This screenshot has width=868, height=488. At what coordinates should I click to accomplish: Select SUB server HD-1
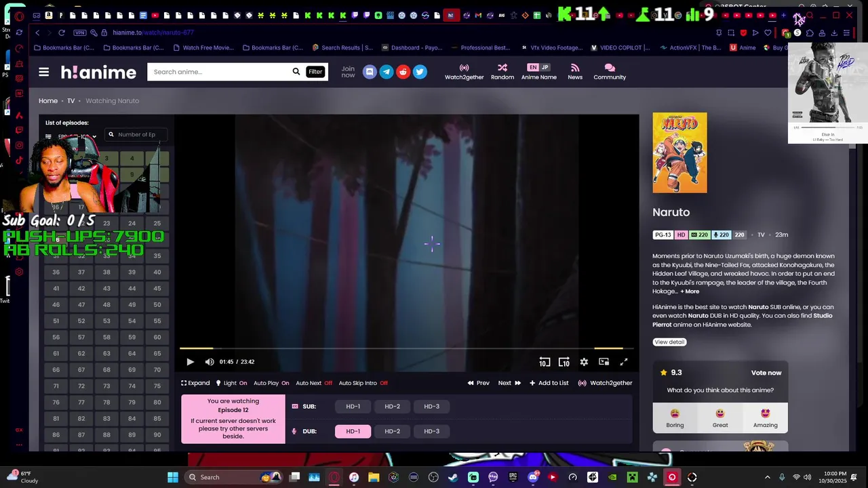pos(353,407)
